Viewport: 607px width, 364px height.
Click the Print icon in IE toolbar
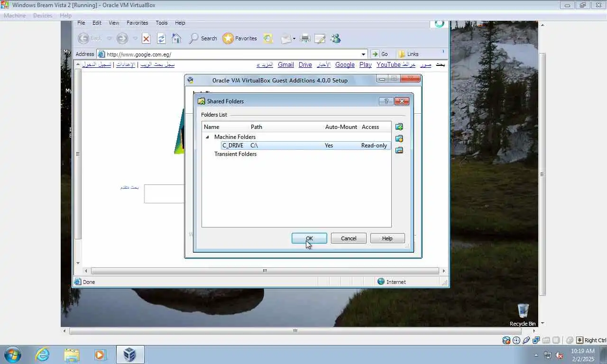pos(305,38)
